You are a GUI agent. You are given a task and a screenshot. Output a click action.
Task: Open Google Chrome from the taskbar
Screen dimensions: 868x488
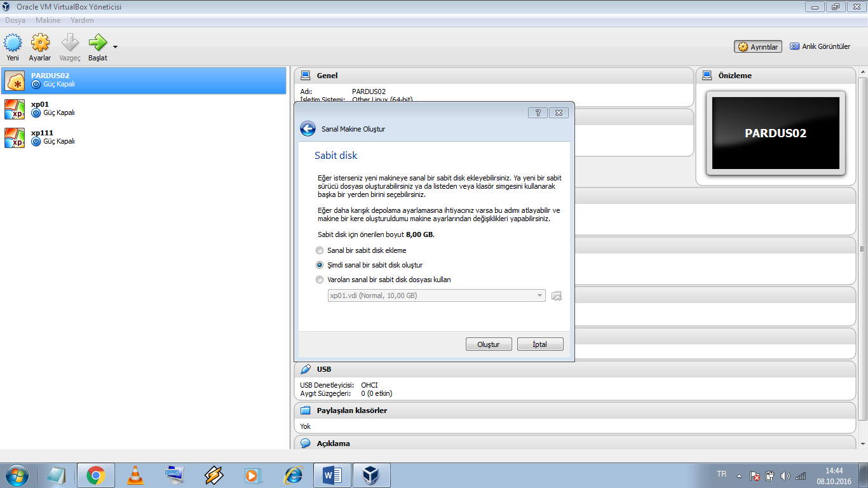96,475
